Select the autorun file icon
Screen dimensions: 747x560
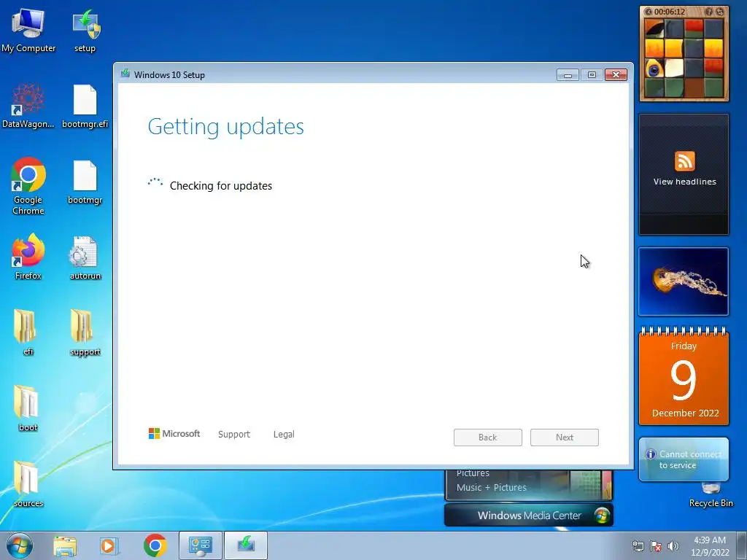[85, 257]
